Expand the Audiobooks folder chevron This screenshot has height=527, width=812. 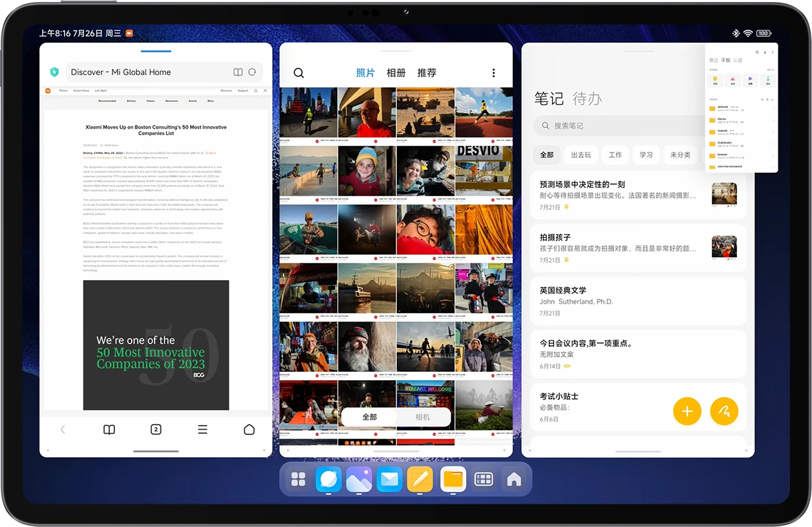(773, 144)
